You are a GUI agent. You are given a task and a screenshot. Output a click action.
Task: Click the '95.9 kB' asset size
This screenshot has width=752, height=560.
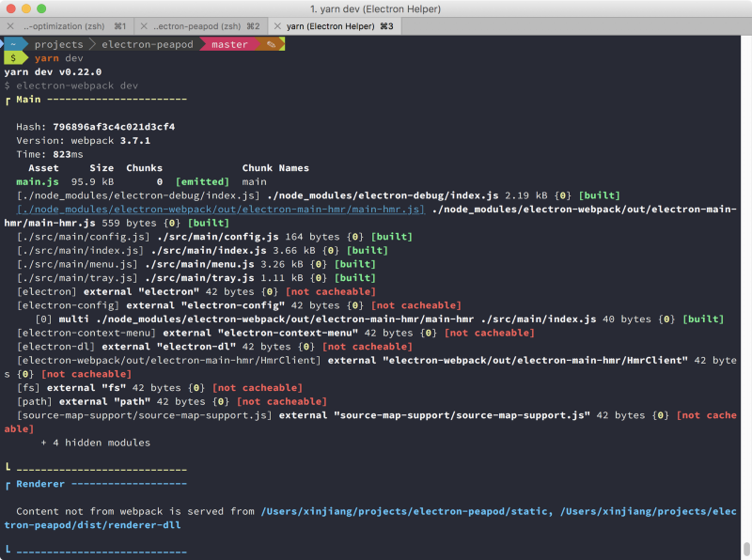point(92,181)
